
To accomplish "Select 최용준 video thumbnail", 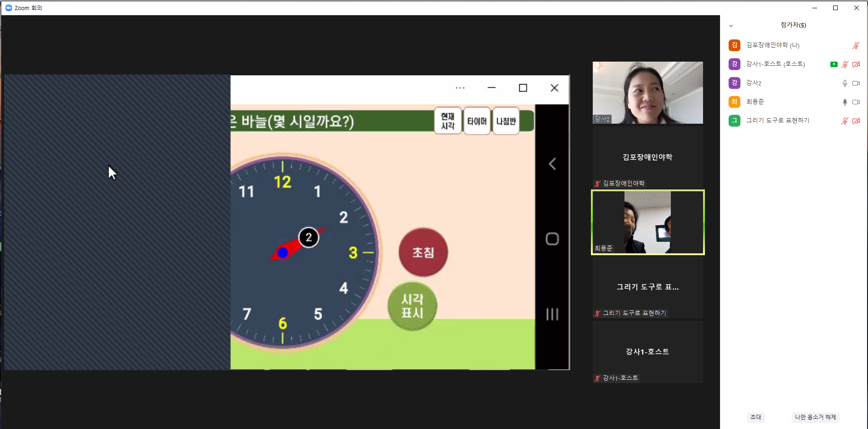I will pos(648,223).
